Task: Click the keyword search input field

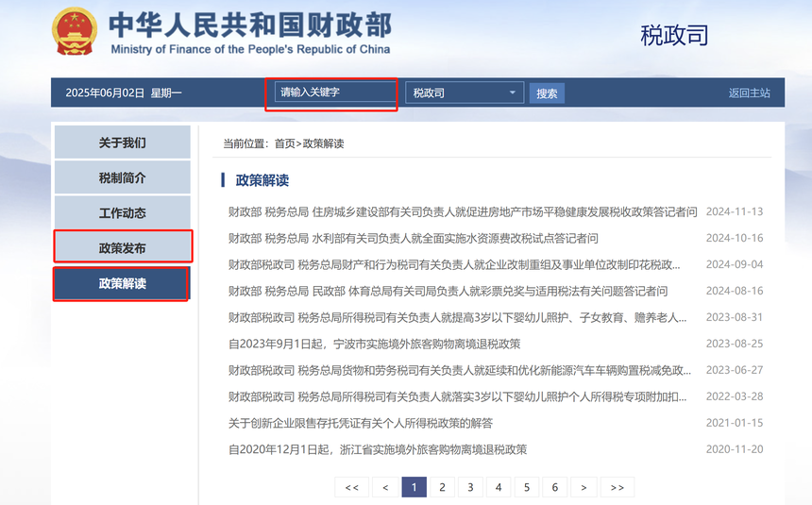Action: [x=335, y=93]
